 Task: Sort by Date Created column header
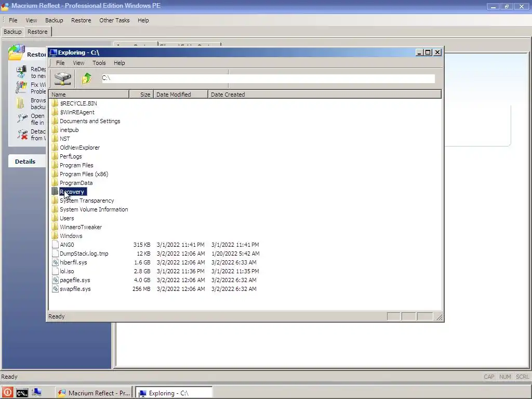pyautogui.click(x=324, y=95)
